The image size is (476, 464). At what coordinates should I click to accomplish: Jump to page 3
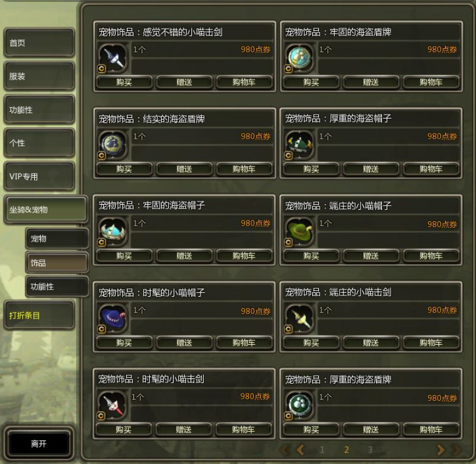[x=370, y=450]
